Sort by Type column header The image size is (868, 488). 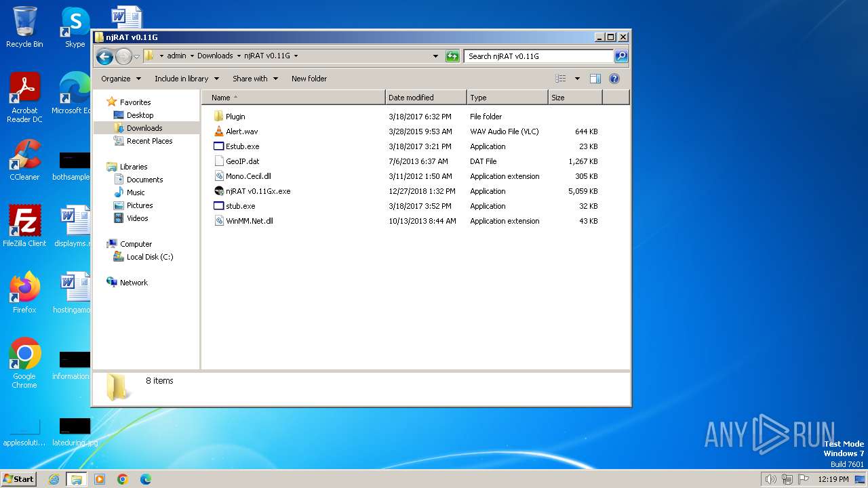click(x=507, y=98)
